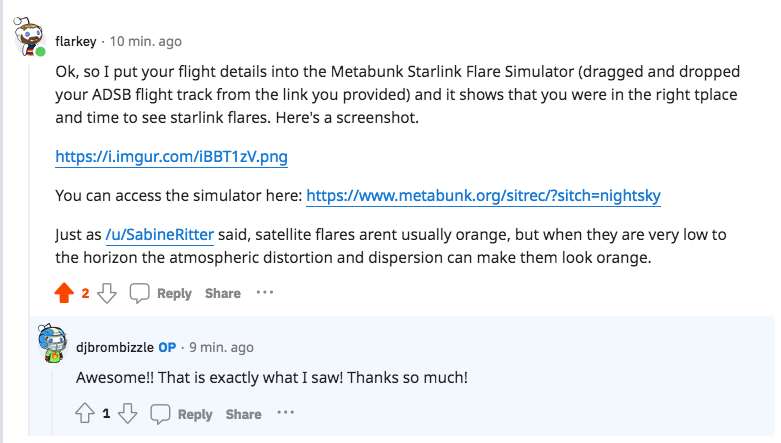The height and width of the screenshot is (443, 781).
Task: Downvote djbrombizzle's reply
Action: (x=130, y=414)
